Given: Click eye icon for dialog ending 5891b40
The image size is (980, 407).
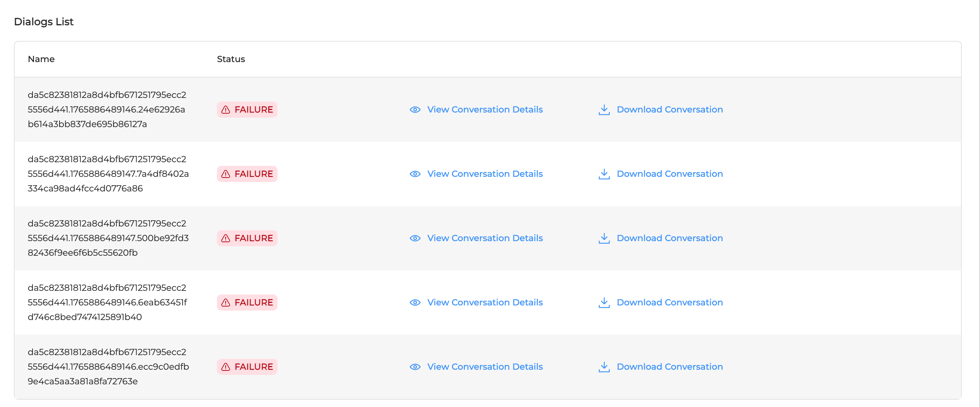Looking at the screenshot, I should [415, 303].
